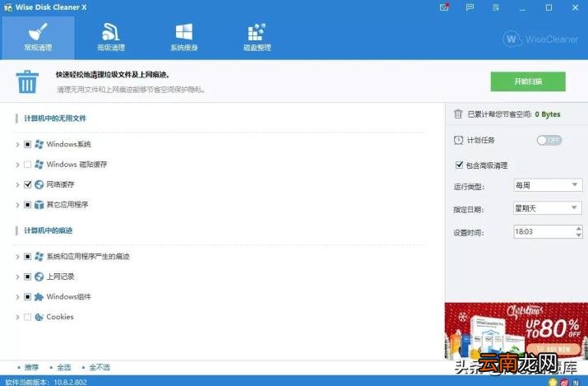The width and height of the screenshot is (588, 386).
Task: Check the Windows 磁贴缓存 checkbox
Action: click(x=27, y=165)
